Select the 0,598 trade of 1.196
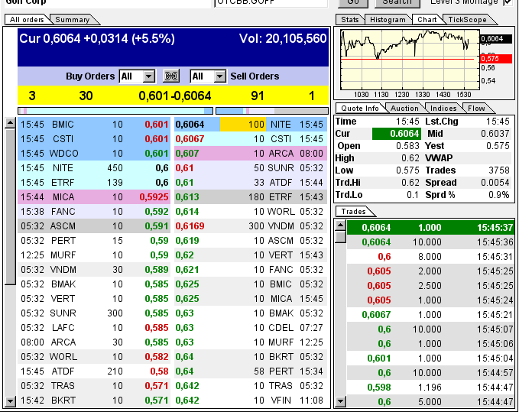The width and height of the screenshot is (532, 412). 430,388
